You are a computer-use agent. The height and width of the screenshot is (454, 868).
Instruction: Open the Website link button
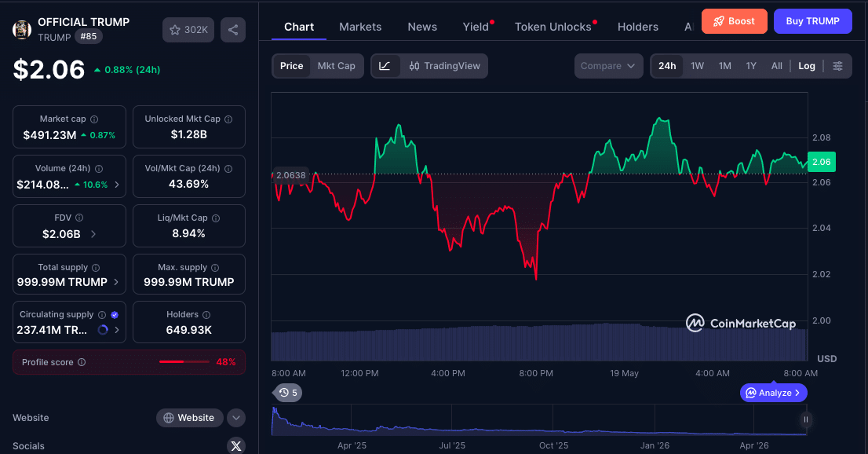(x=189, y=418)
